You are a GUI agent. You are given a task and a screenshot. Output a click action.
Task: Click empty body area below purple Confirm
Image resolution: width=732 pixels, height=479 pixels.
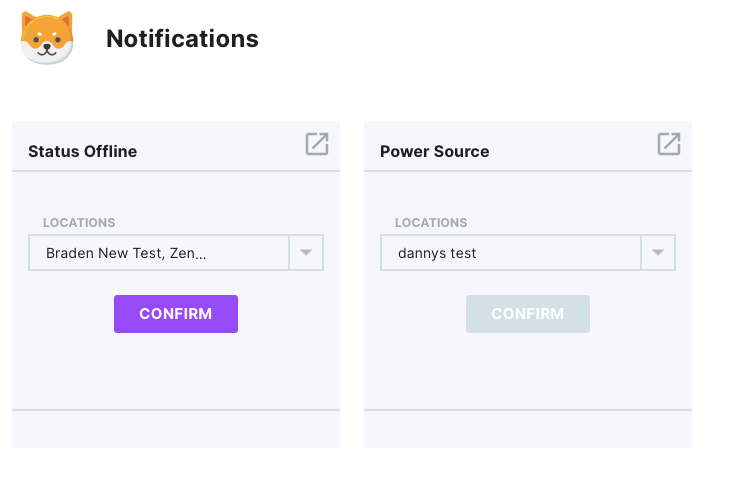click(176, 370)
